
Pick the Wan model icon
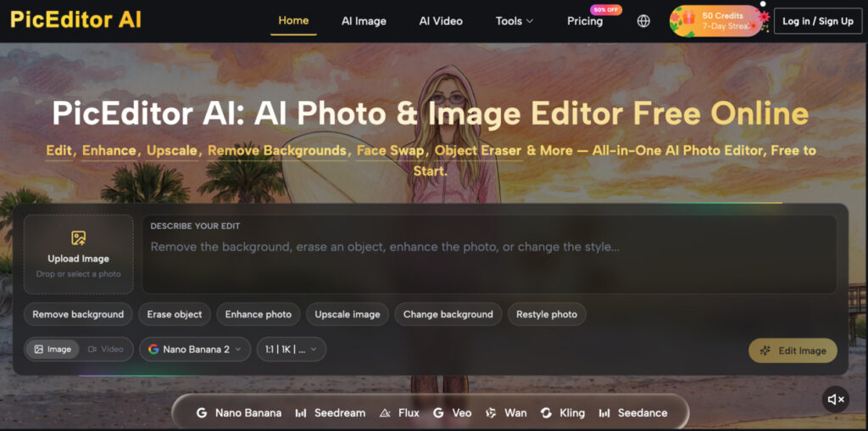pyautogui.click(x=491, y=413)
